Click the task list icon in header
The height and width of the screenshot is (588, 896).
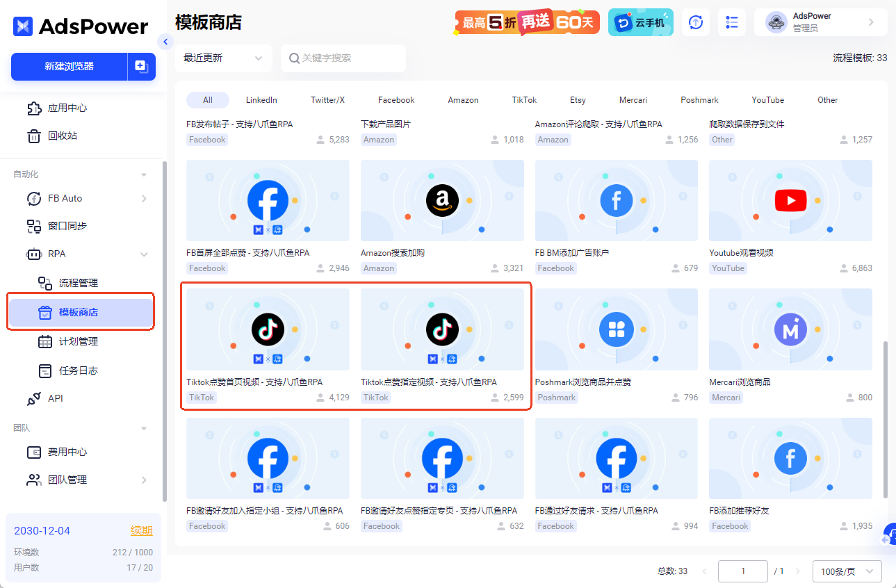[x=732, y=22]
